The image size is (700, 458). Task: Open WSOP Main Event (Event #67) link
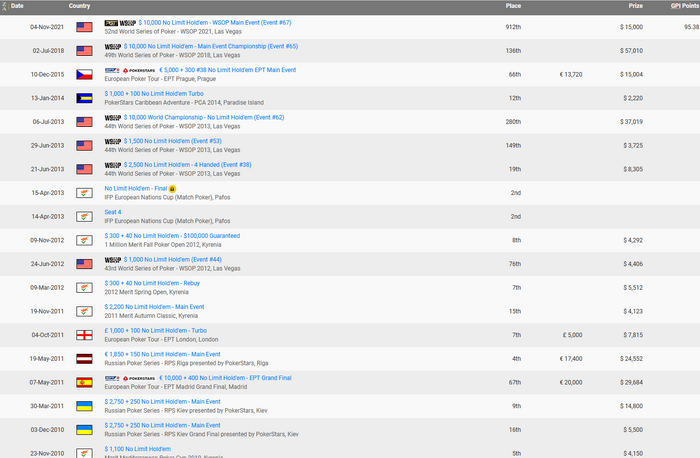pos(215,22)
